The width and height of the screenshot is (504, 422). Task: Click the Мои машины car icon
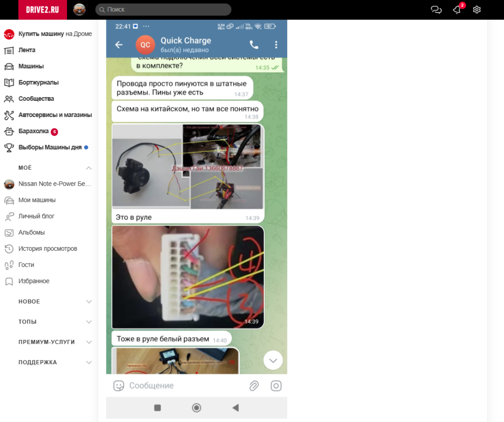tap(9, 200)
